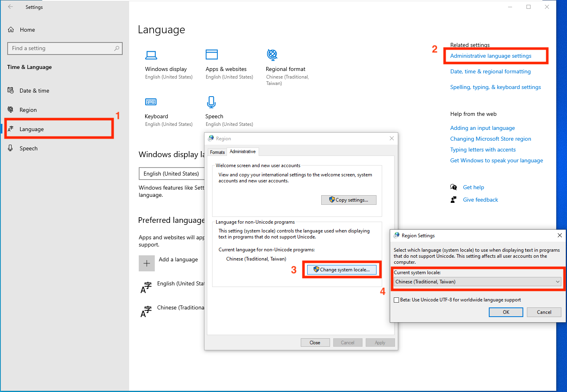Select Administrative tab in Region dialog
Image resolution: width=567 pixels, height=392 pixels.
[x=243, y=152]
